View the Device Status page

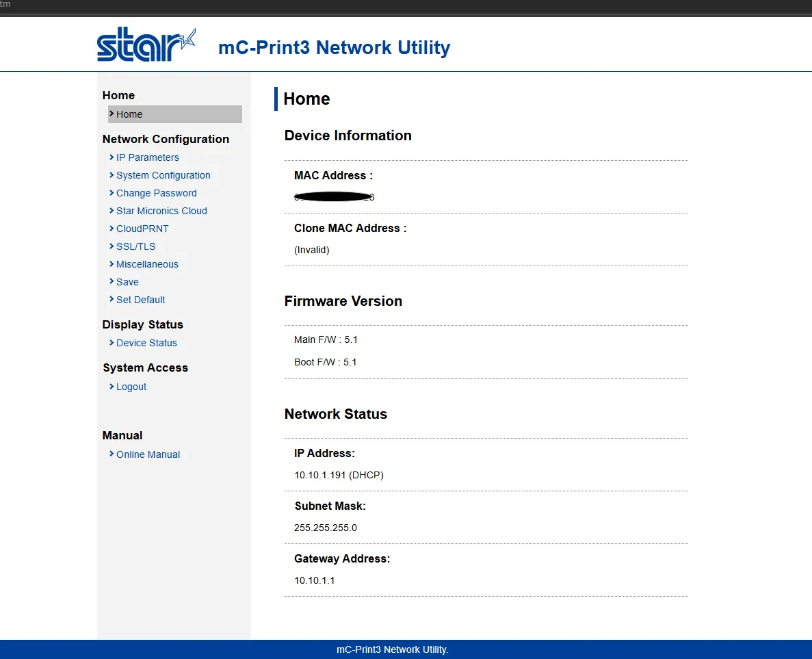(146, 343)
